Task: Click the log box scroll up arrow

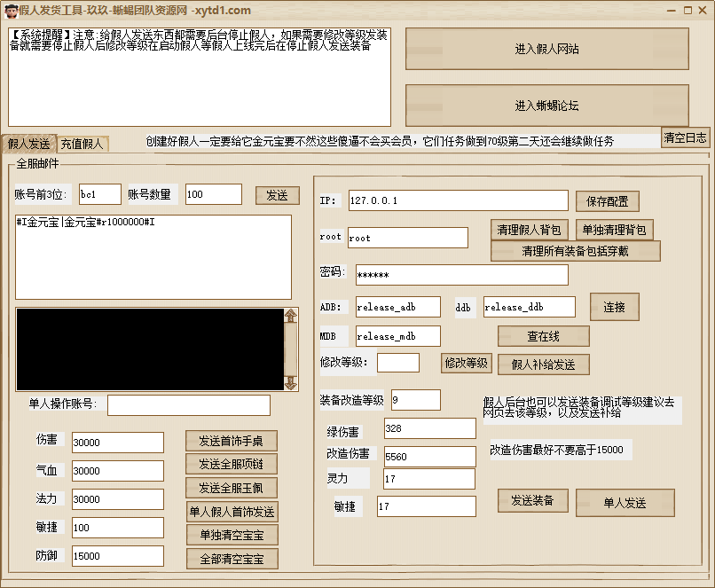Action: (x=290, y=316)
